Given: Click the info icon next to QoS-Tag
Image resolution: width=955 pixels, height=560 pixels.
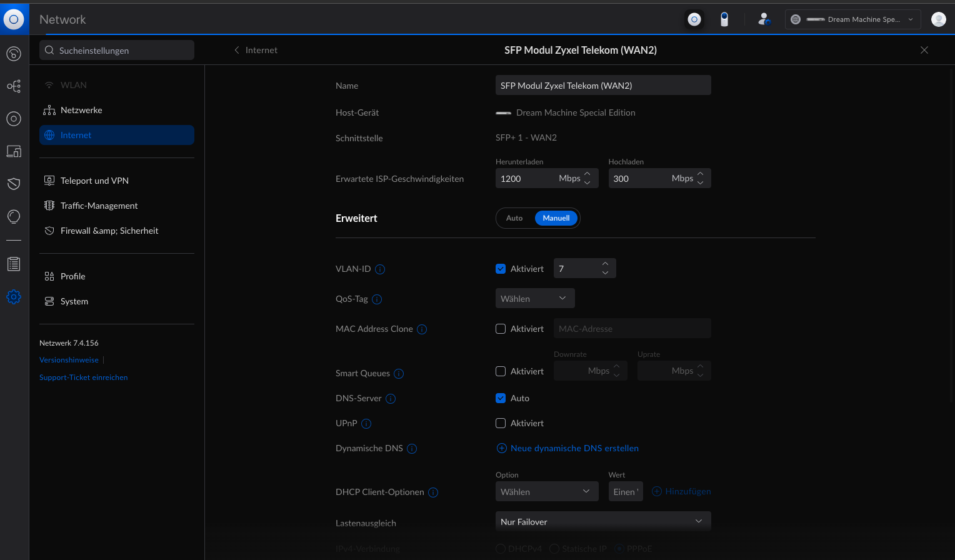Looking at the screenshot, I should coord(377,299).
